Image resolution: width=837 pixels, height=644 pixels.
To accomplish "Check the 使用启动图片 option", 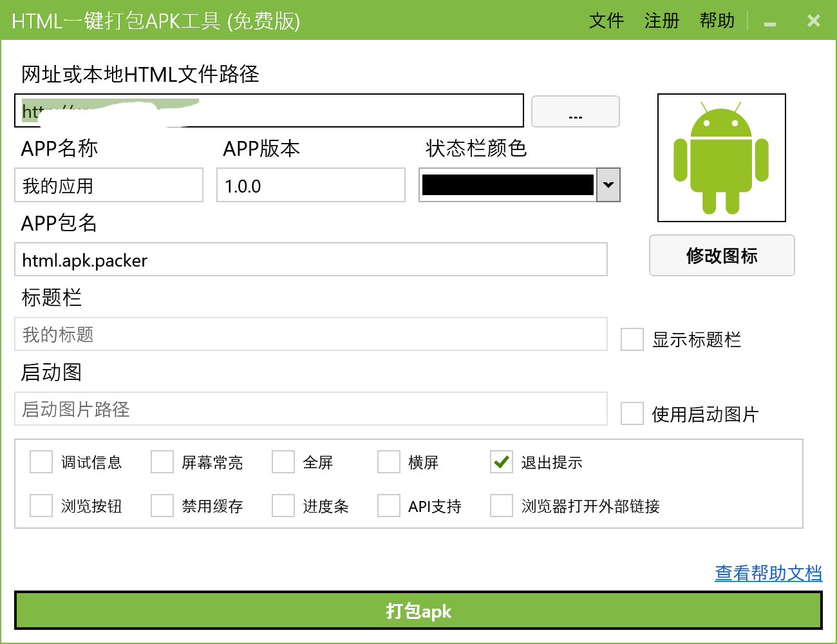I will coord(632,413).
